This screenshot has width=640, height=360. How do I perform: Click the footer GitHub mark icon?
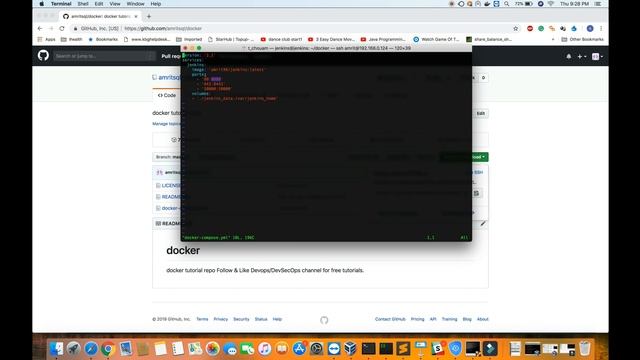pos(324,320)
